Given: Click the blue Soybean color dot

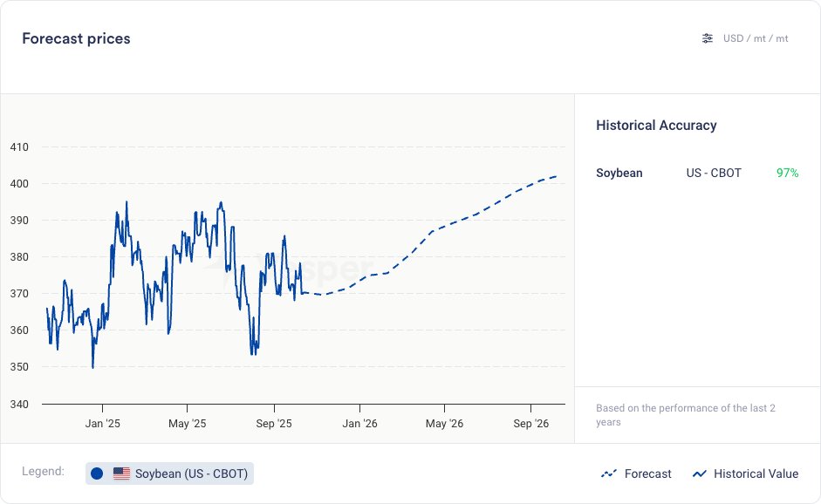Looking at the screenshot, I should tap(97, 473).
